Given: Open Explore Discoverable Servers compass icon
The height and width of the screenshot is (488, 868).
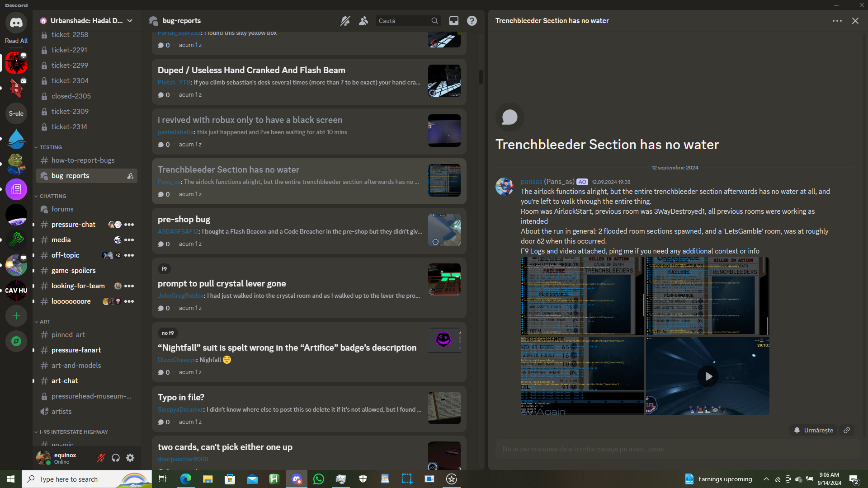Looking at the screenshot, I should [x=16, y=341].
